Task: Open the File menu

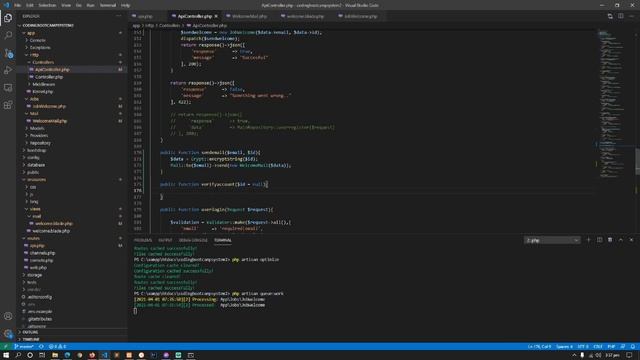Action: click(x=18, y=5)
